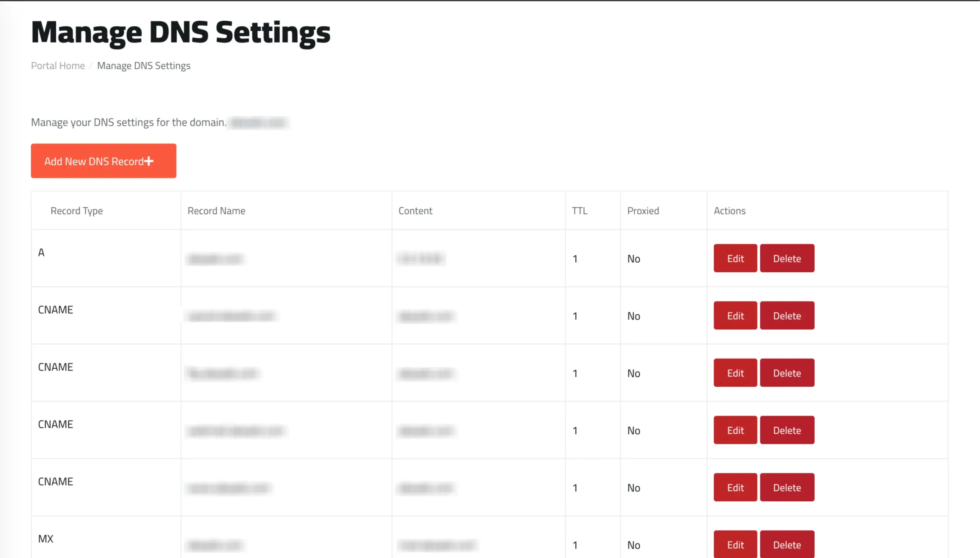The image size is (980, 558).
Task: Edit the third CNAME record
Action: (x=735, y=430)
